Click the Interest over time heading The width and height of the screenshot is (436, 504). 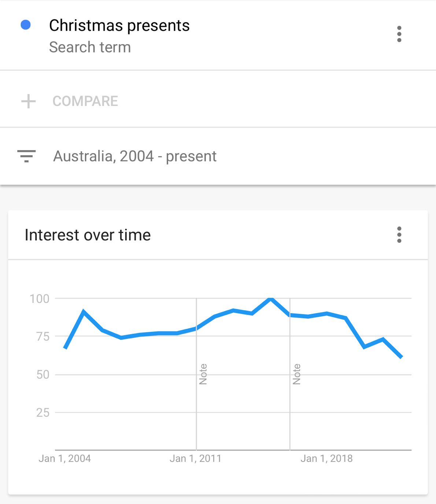88,235
